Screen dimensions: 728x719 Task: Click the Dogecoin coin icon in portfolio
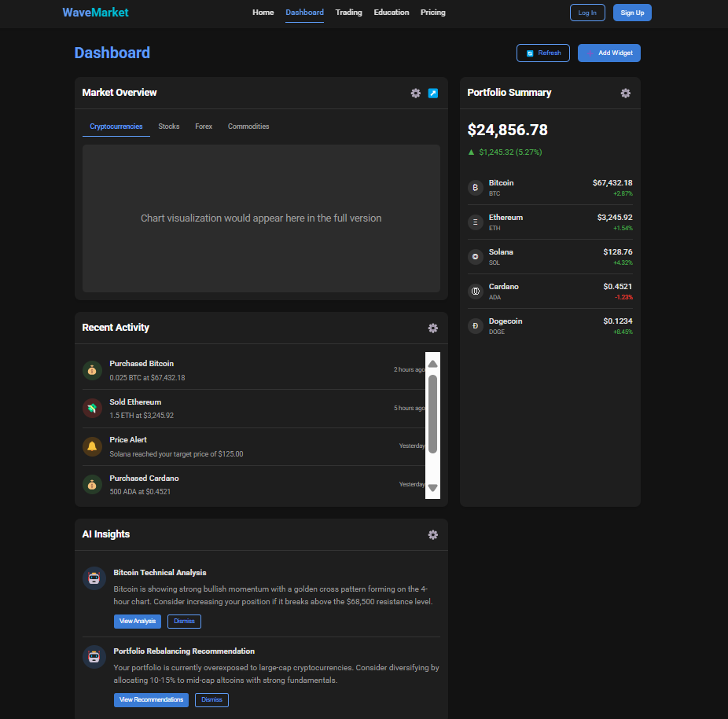(475, 326)
